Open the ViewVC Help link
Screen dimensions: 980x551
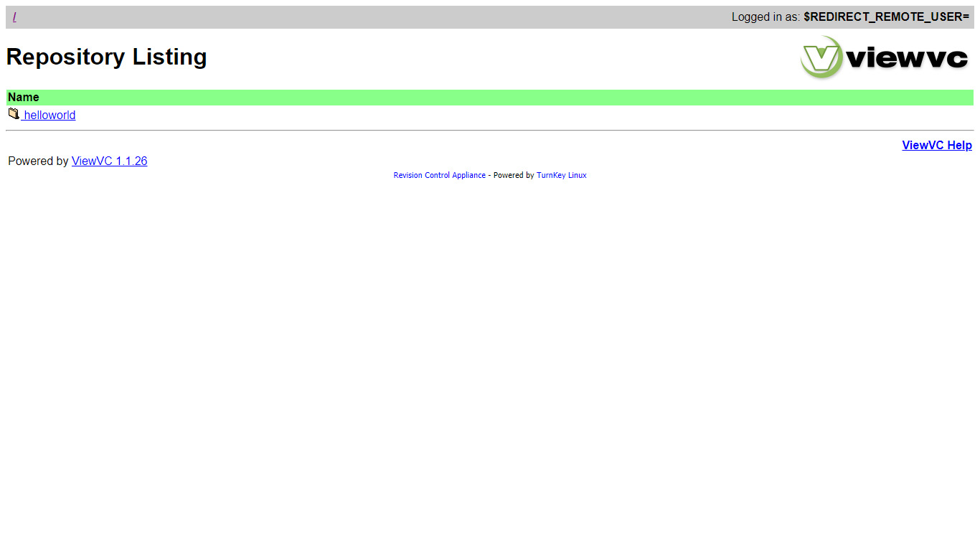(936, 145)
